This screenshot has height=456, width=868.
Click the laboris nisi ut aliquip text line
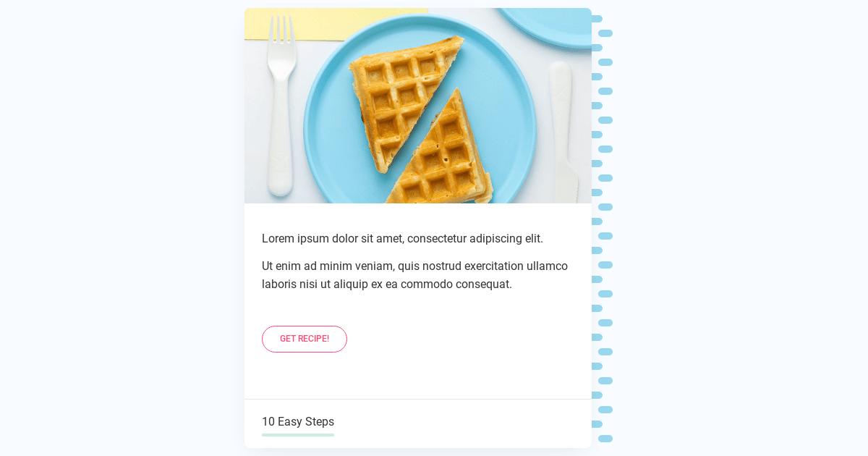click(387, 284)
